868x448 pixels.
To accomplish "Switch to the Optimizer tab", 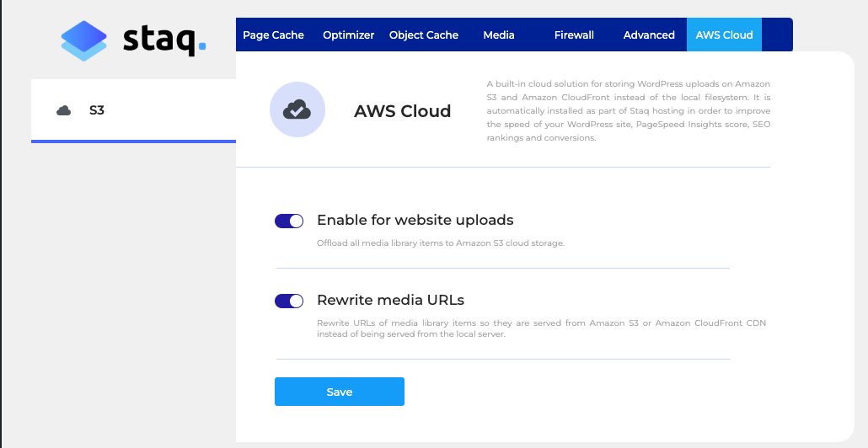I will pyautogui.click(x=348, y=35).
